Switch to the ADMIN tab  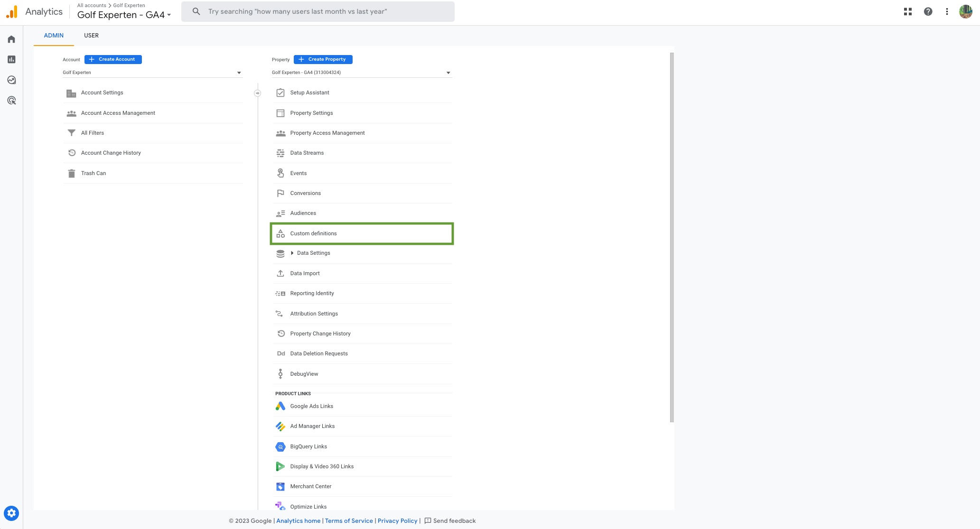pos(54,36)
